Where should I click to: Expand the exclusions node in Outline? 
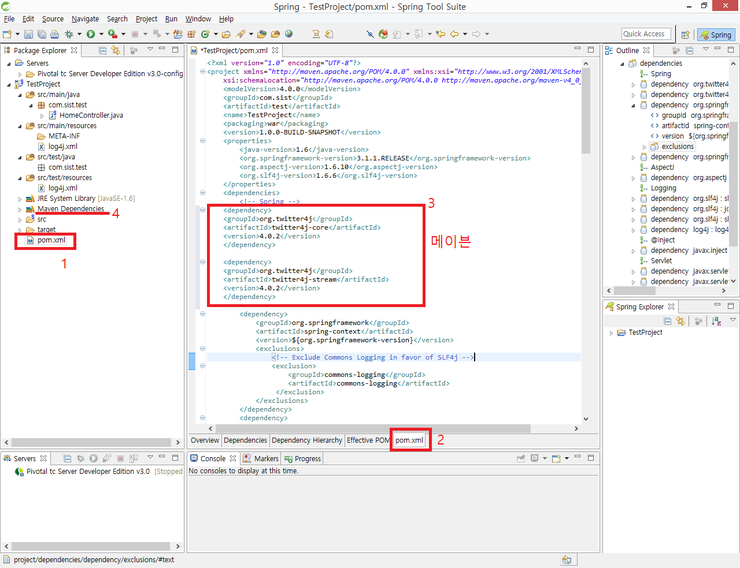(642, 146)
